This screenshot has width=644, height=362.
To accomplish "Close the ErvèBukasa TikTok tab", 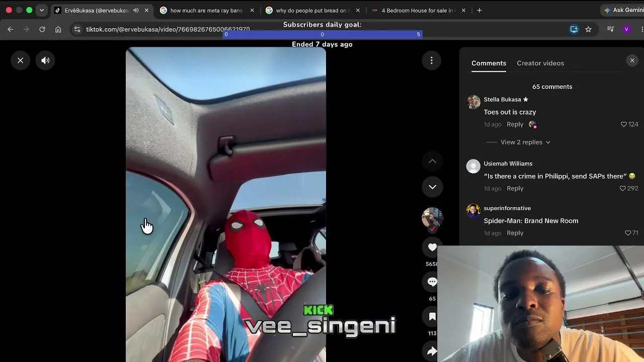I will pos(146,11).
